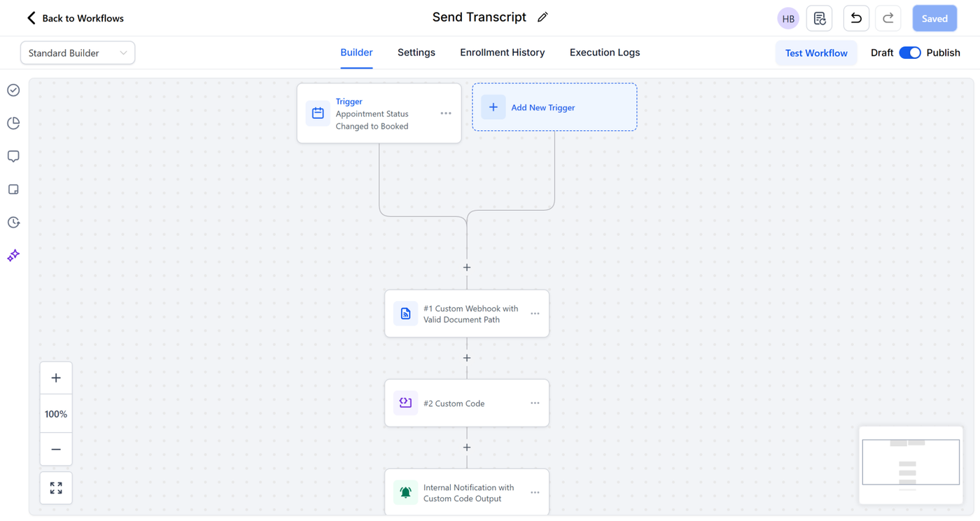Open the AI sparkle icon in sidebar

[x=13, y=256]
